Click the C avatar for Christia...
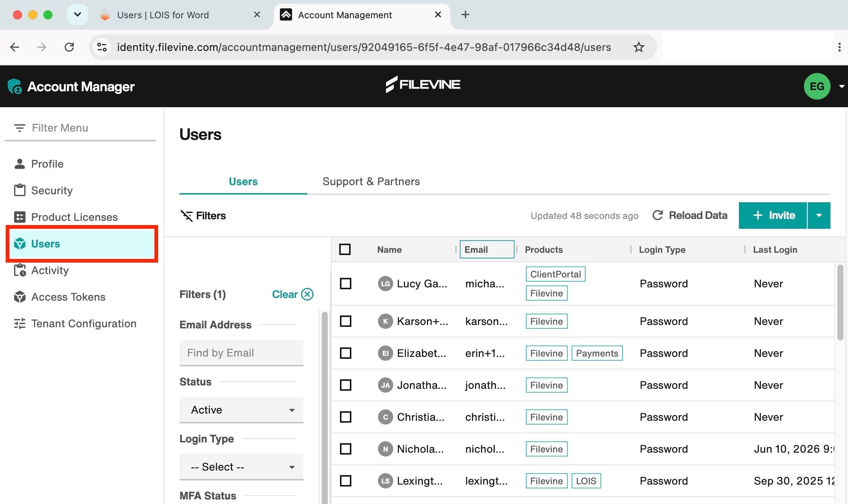848x504 pixels. (385, 417)
